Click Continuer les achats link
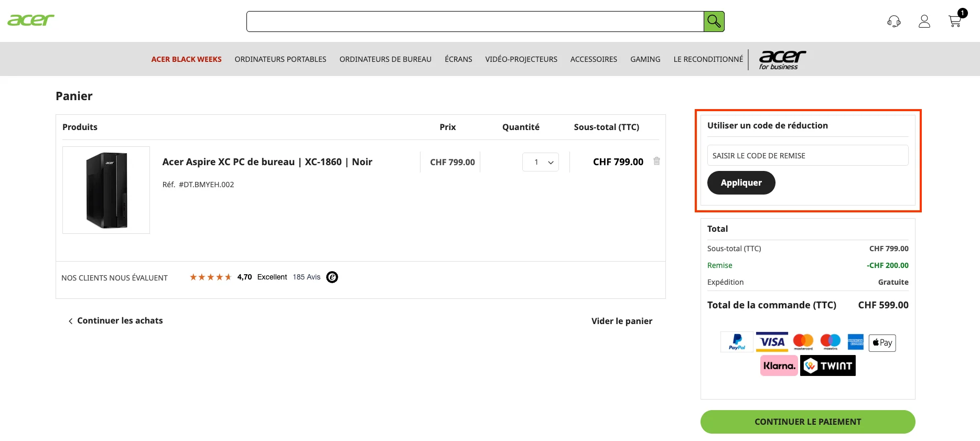Image resolution: width=980 pixels, height=441 pixels. click(x=115, y=320)
